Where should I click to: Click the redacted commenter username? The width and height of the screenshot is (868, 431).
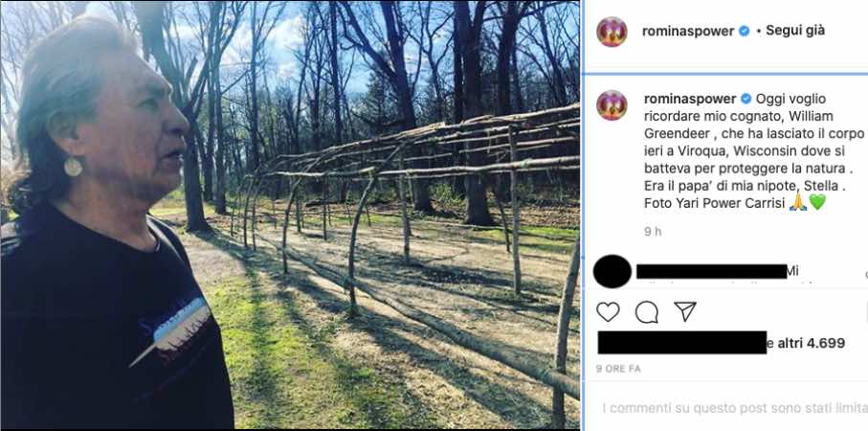(711, 271)
